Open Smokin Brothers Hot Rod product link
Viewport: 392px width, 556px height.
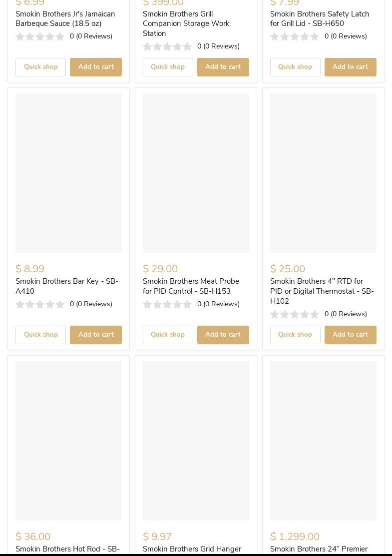click(67, 549)
